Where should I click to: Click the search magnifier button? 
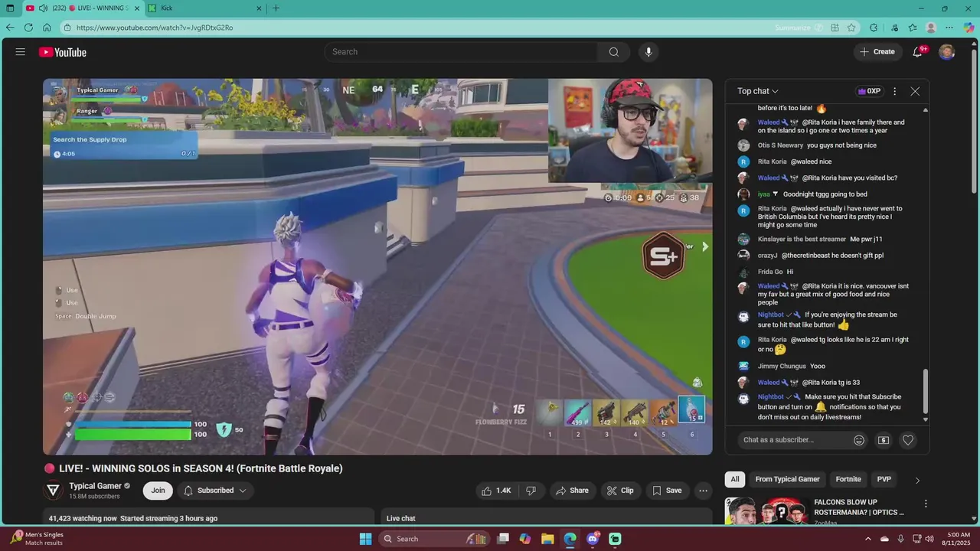click(x=613, y=52)
